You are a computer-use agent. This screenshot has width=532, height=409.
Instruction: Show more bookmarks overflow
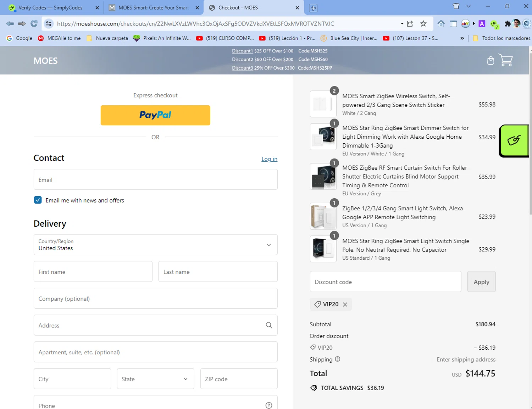[462, 38]
